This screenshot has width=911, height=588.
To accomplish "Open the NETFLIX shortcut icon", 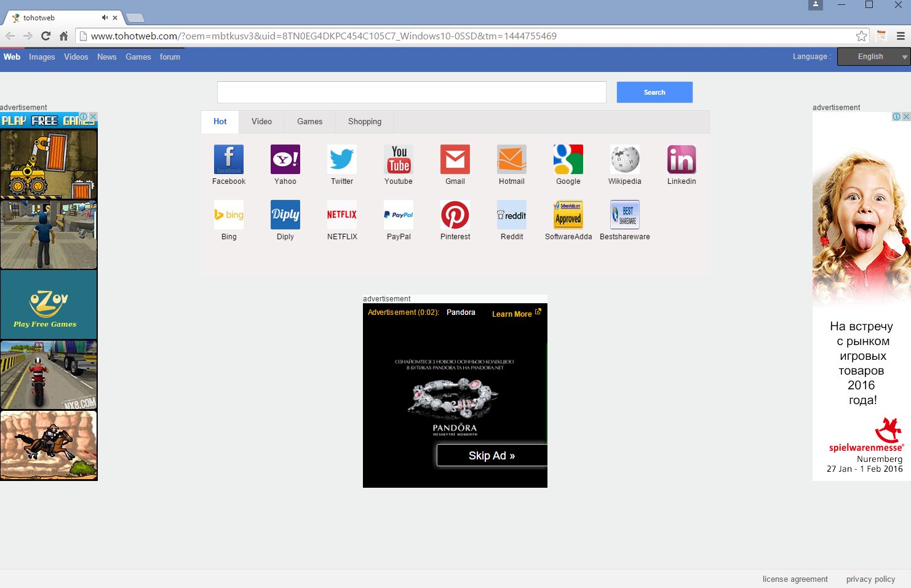I will [341, 215].
